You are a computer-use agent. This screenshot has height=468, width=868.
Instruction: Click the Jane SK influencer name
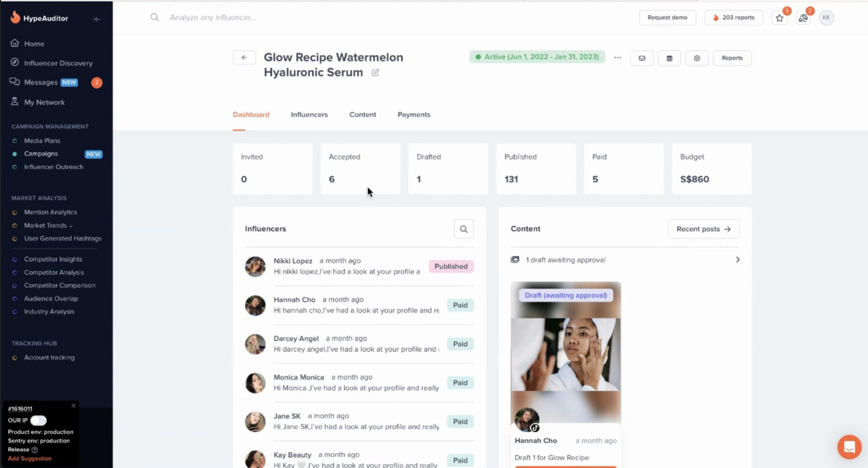pyautogui.click(x=287, y=416)
